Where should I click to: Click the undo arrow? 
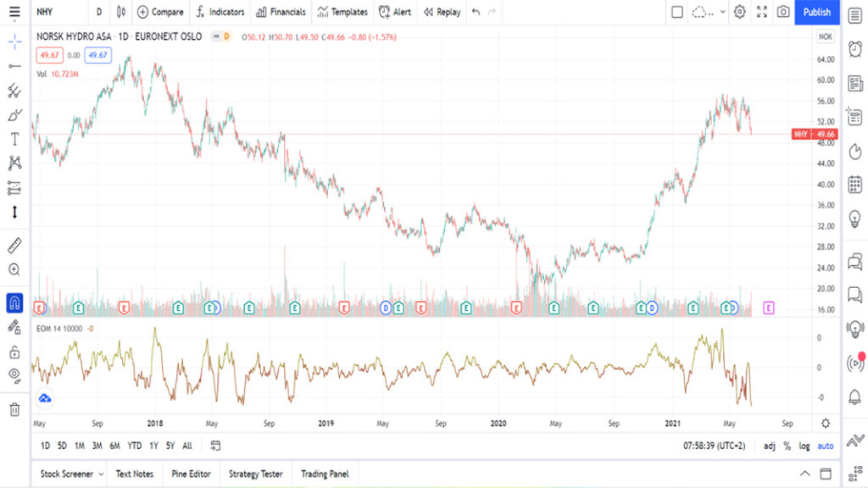coord(476,12)
